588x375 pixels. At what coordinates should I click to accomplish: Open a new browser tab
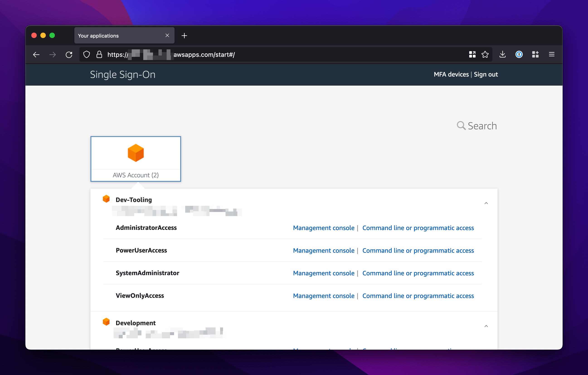184,36
